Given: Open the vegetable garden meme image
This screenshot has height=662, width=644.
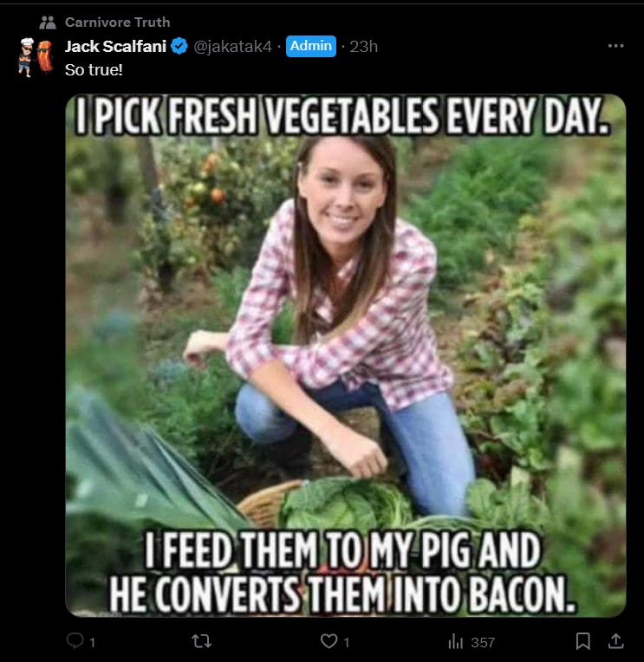Looking at the screenshot, I should [346, 355].
